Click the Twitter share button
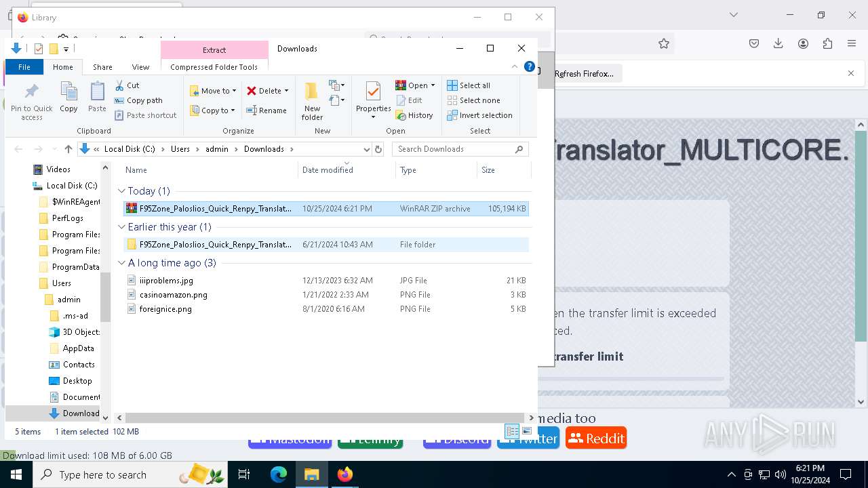This screenshot has height=488, width=868. click(528, 439)
